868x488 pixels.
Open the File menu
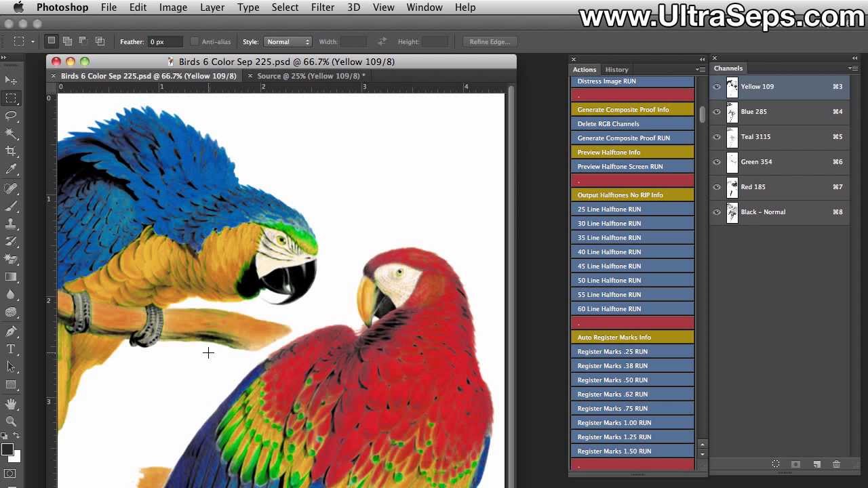[108, 7]
